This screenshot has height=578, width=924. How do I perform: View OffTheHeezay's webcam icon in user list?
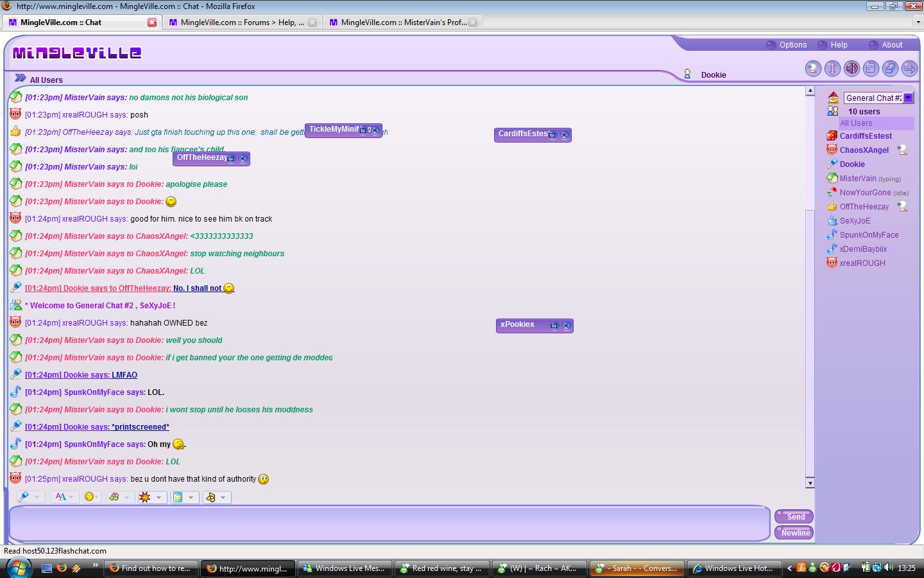coord(902,206)
